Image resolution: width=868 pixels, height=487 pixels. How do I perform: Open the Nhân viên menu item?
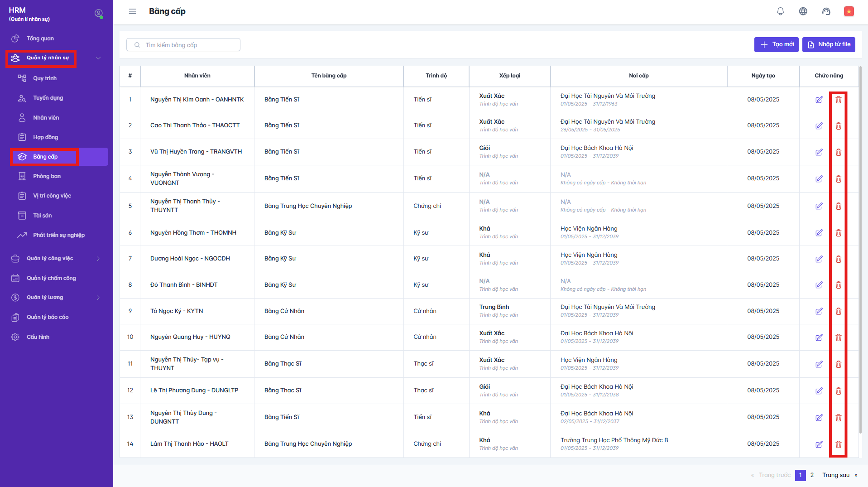[46, 118]
